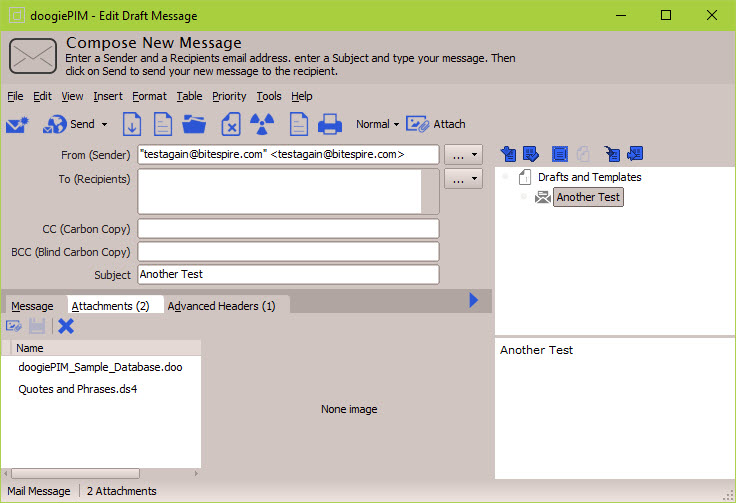Click the Mail Message status bar entry
736x503 pixels.
(x=39, y=491)
